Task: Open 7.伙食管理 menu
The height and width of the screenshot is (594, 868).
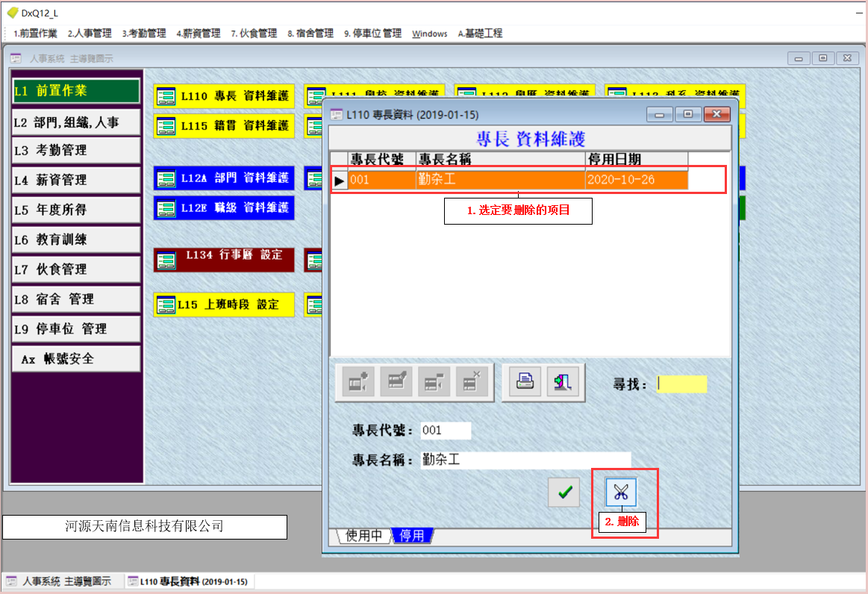Action: tap(254, 34)
